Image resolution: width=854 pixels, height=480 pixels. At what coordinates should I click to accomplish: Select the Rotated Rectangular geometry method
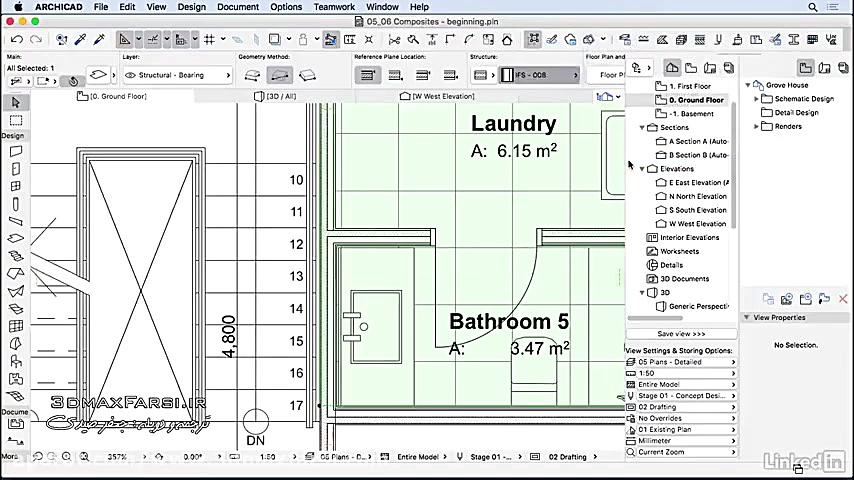(x=308, y=75)
